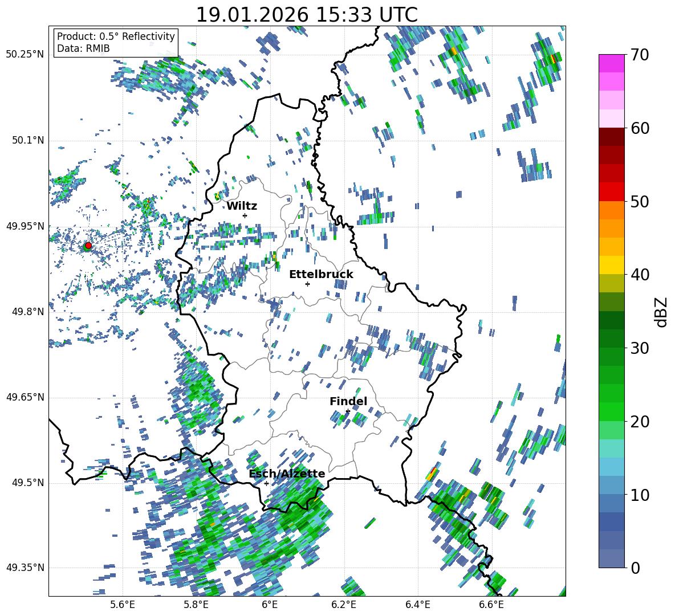This screenshot has height=616, width=675.
Task: Click the colorbar 0 tick label
Action: click(635, 568)
